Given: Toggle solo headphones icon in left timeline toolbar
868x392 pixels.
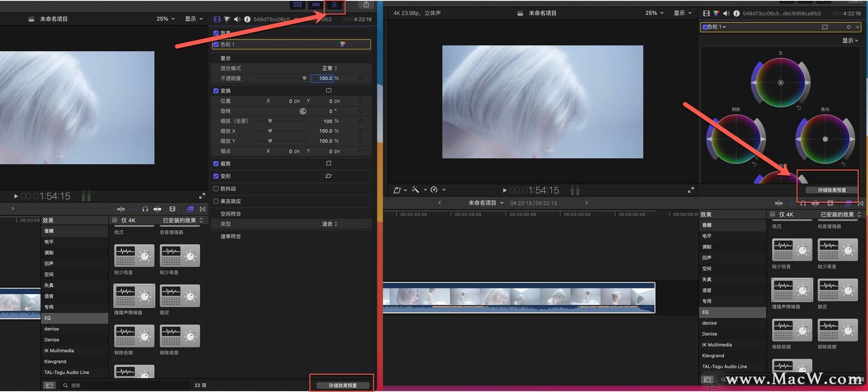Looking at the screenshot, I should (145, 209).
